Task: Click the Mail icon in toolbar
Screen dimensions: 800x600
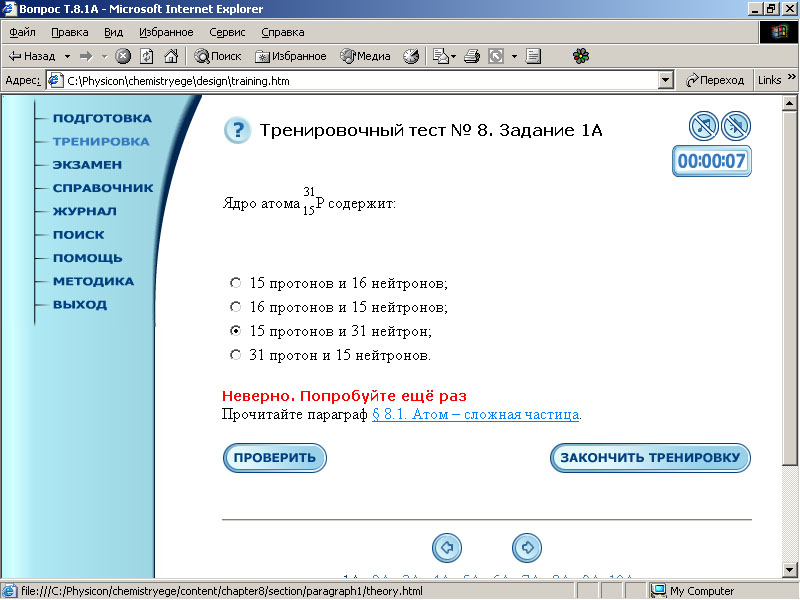Action: 440,56
